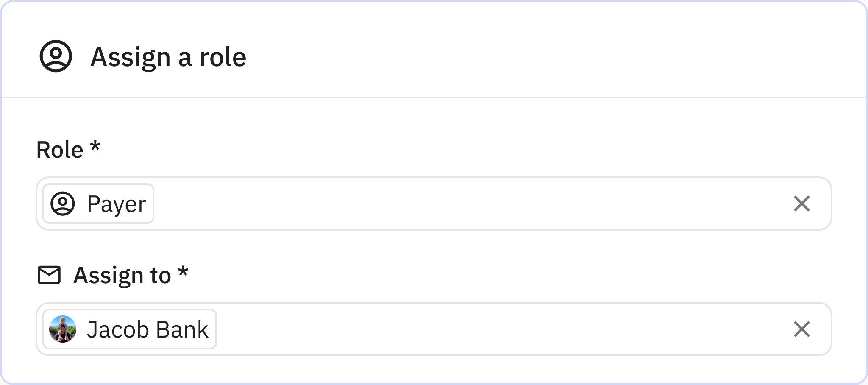Image resolution: width=868 pixels, height=385 pixels.
Task: Open the Role selection dropdown
Action: click(466, 204)
